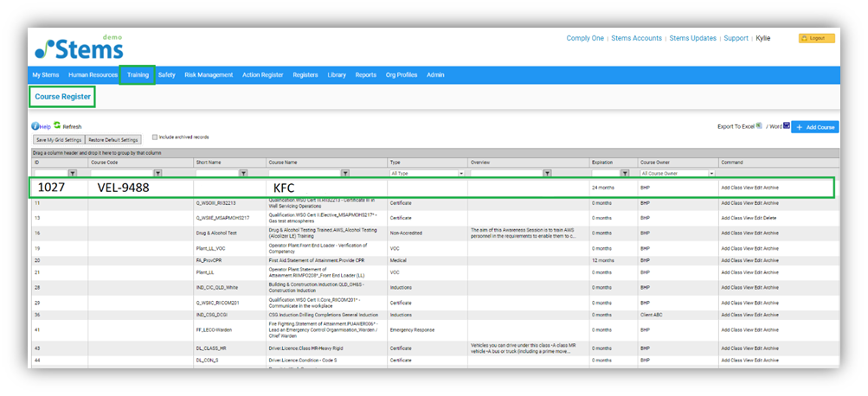Click the Help text link
868x396 pixels.
pos(45,127)
